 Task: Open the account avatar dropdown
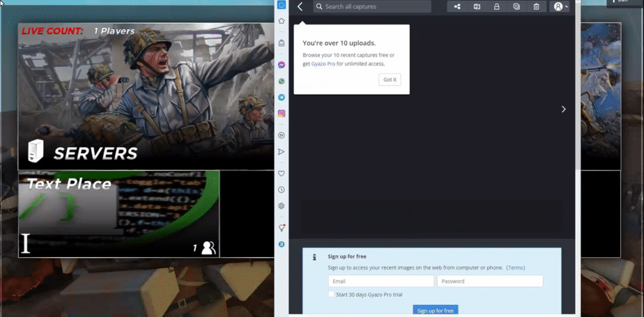561,6
